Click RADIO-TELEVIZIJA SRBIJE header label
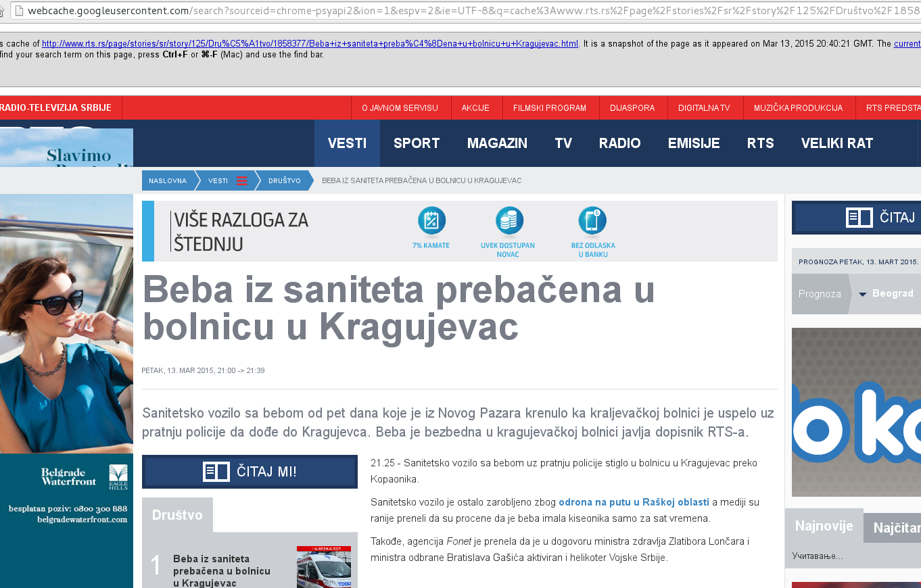 click(55, 108)
